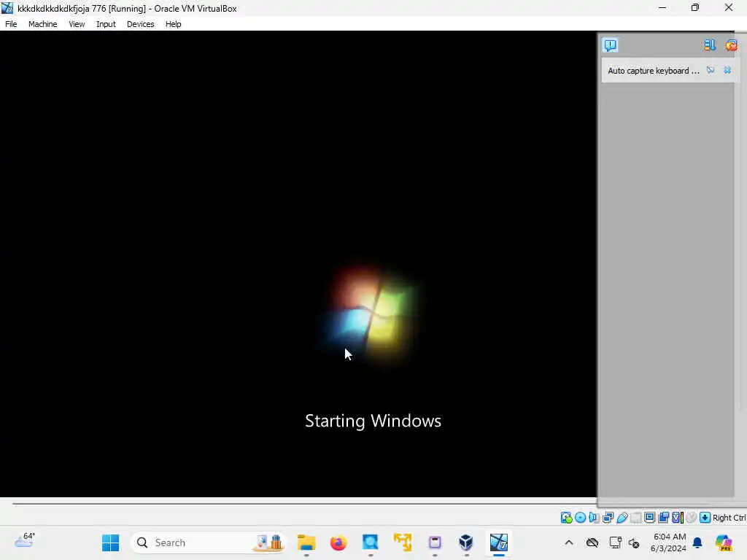Click the Right Ctrl host key label
This screenshot has width=747, height=560.
click(x=729, y=518)
